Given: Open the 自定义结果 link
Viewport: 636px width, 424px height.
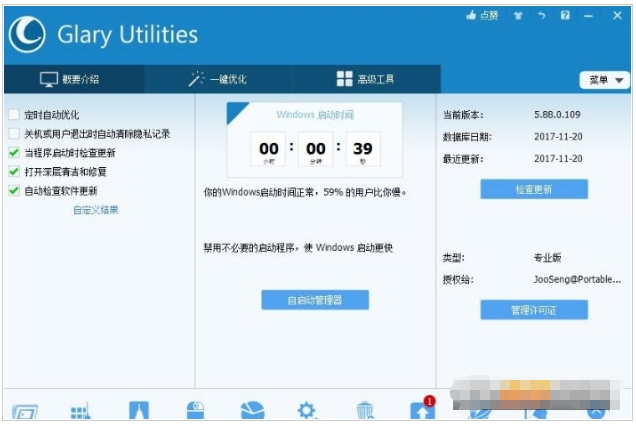Looking at the screenshot, I should [96, 210].
